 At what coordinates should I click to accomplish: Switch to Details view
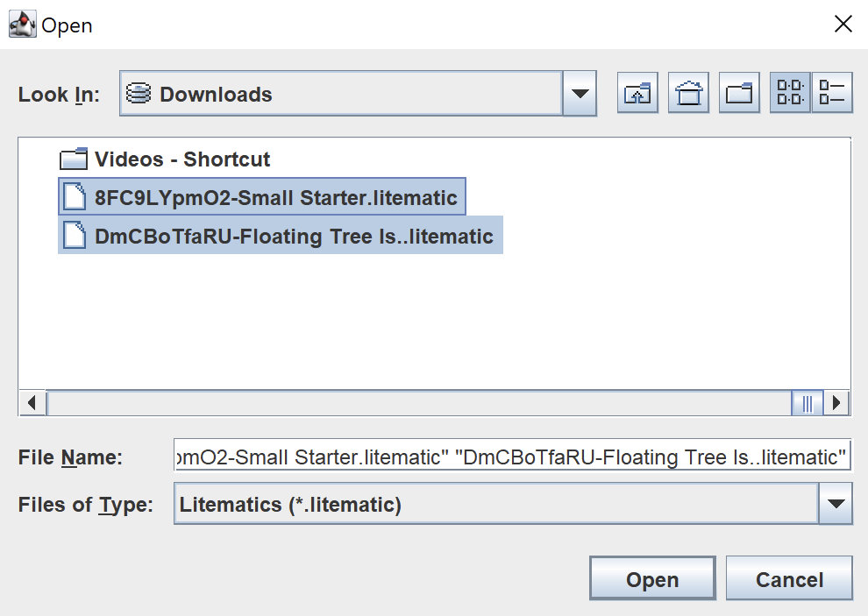tap(832, 94)
